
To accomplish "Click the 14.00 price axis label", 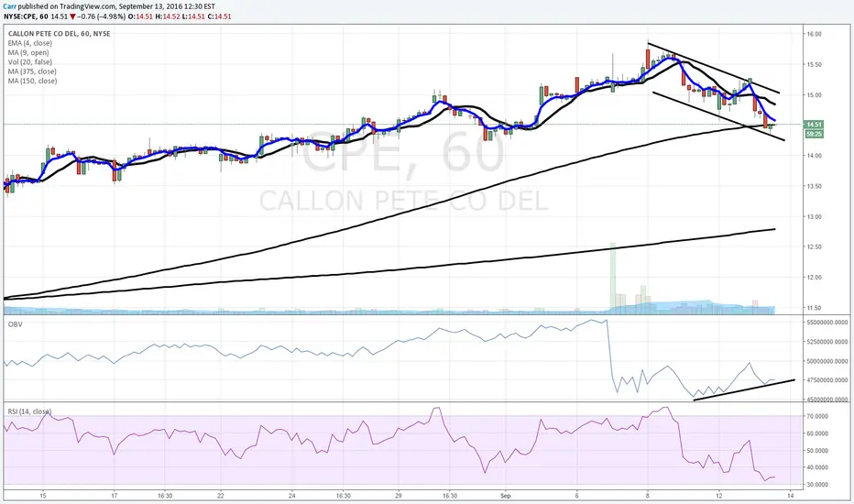I will click(814, 156).
